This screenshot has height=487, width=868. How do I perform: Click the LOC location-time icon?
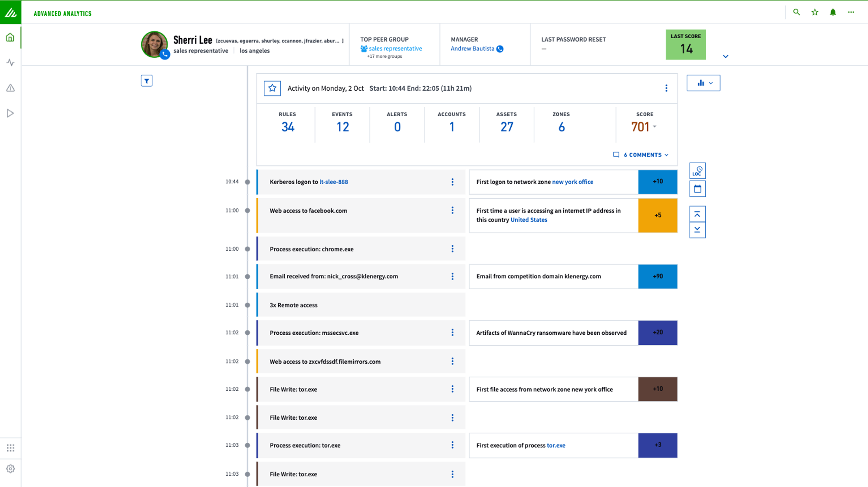697,171
